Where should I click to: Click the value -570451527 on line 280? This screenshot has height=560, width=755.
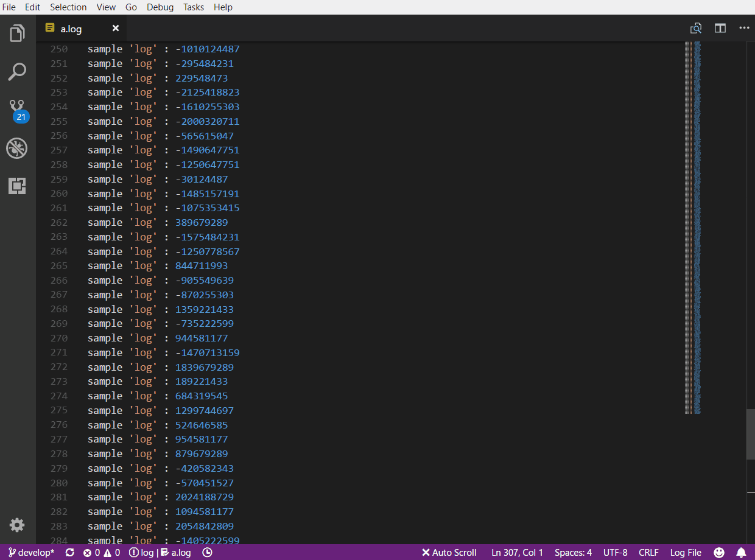point(205,483)
